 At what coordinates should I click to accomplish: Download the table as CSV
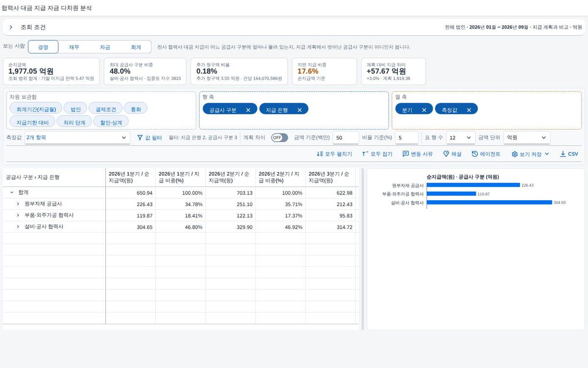[x=569, y=154]
